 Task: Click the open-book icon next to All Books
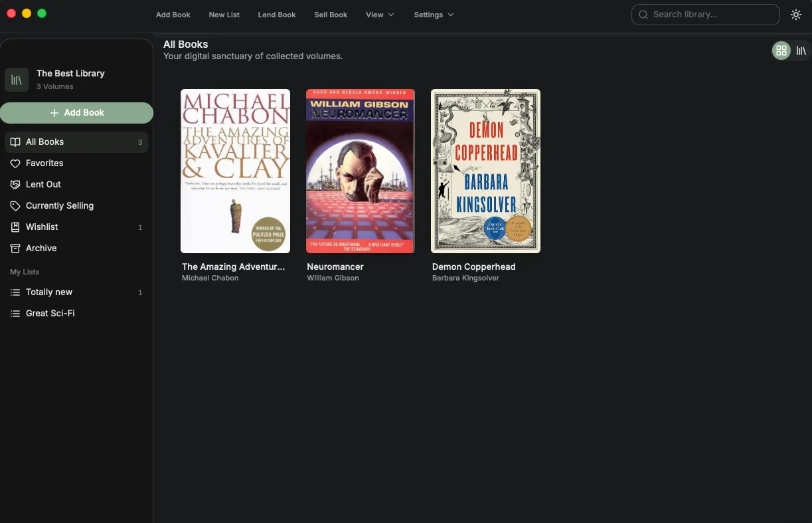[x=15, y=142]
